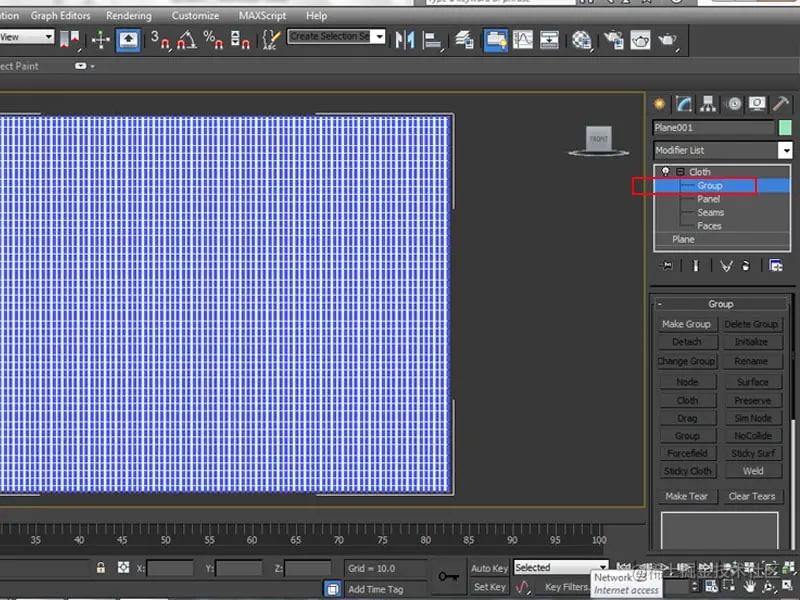Viewport: 800px width, 600px height.
Task: Click the Make Group button
Action: 686,324
